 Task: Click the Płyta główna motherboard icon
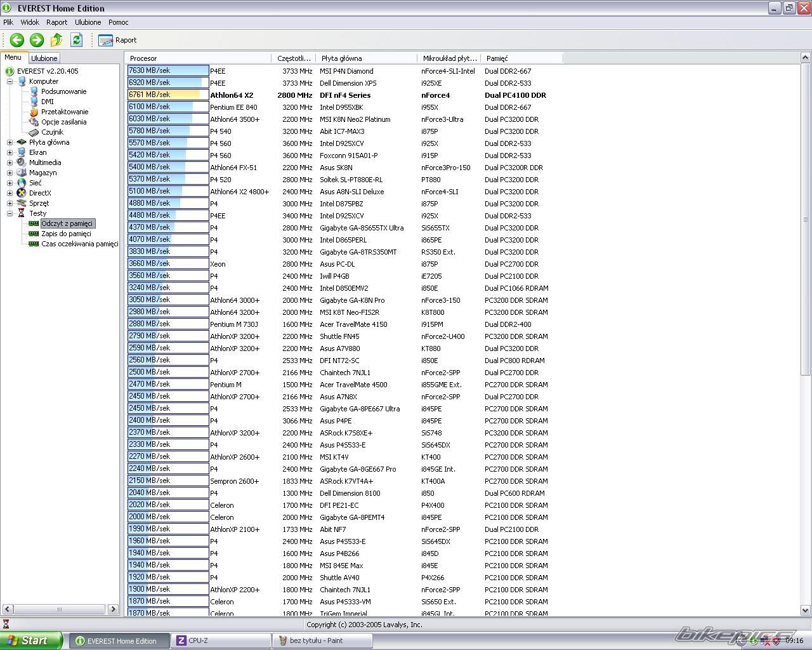(x=22, y=142)
